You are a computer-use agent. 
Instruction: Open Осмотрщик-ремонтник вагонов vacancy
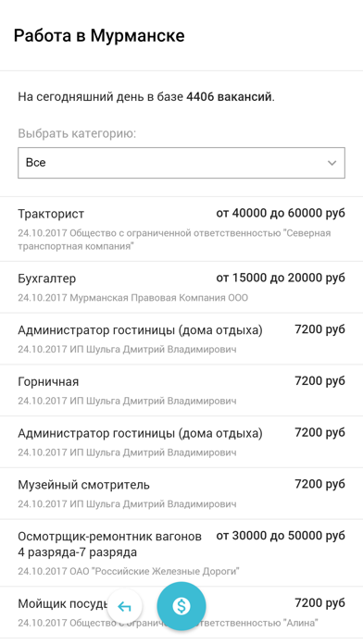click(181, 552)
